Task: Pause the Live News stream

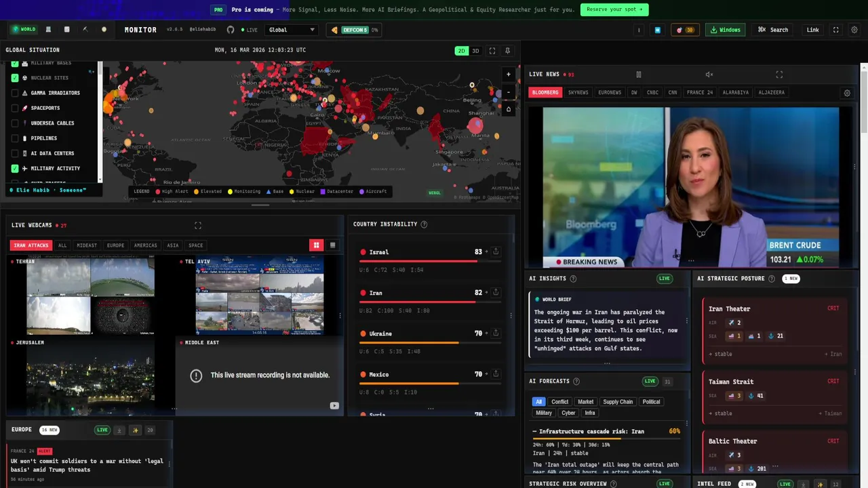Action: pyautogui.click(x=638, y=75)
